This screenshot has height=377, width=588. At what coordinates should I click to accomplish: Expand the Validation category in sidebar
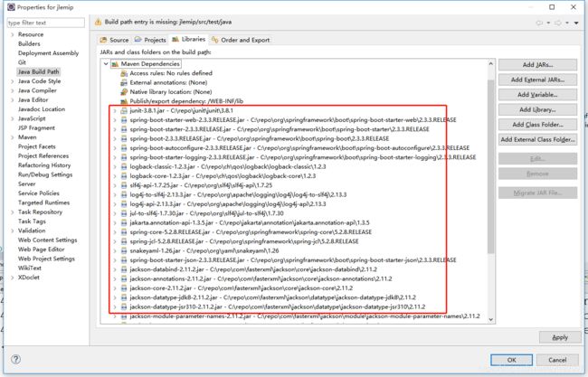(x=13, y=231)
